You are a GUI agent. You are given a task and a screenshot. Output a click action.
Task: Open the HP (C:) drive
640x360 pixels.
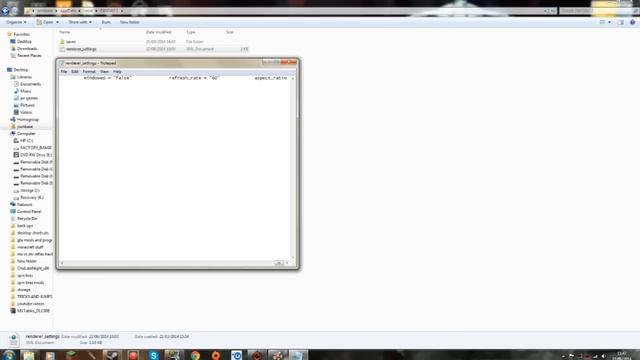coord(27,141)
